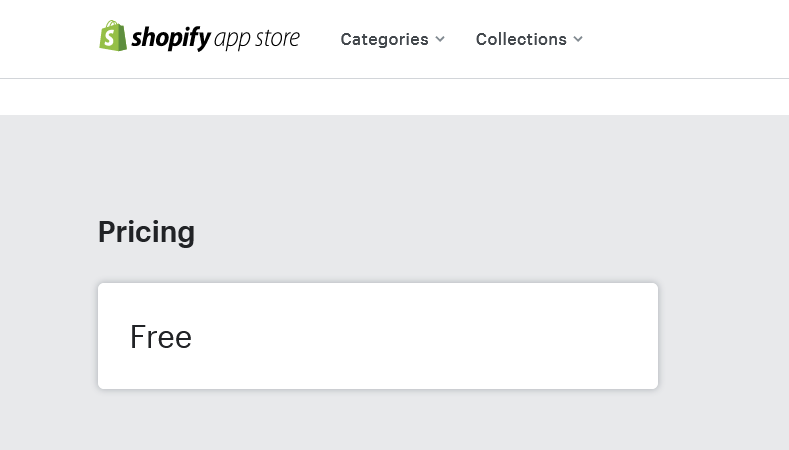Viewport: 789px width, 450px height.
Task: Click the chevron arrow beside Collections
Action: click(x=578, y=39)
